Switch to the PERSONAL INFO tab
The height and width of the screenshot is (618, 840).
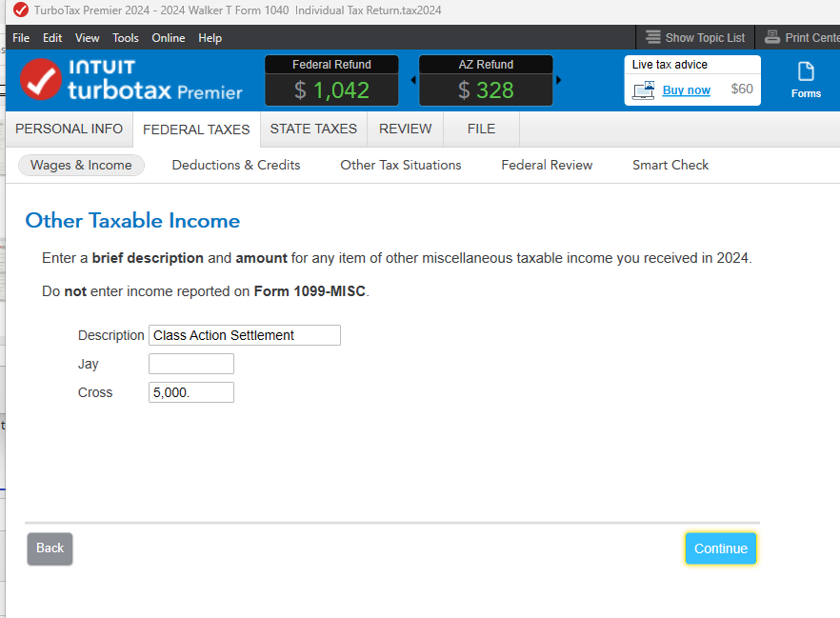pyautogui.click(x=70, y=130)
